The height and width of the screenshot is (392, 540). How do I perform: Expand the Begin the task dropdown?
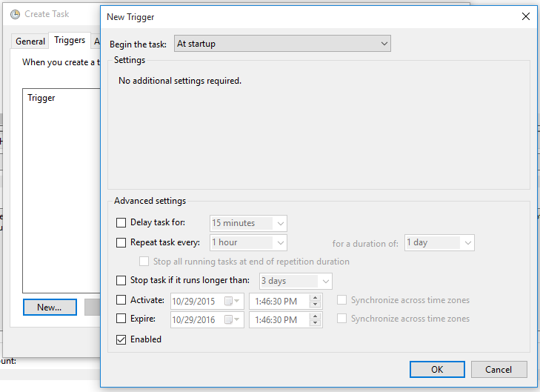(x=282, y=44)
